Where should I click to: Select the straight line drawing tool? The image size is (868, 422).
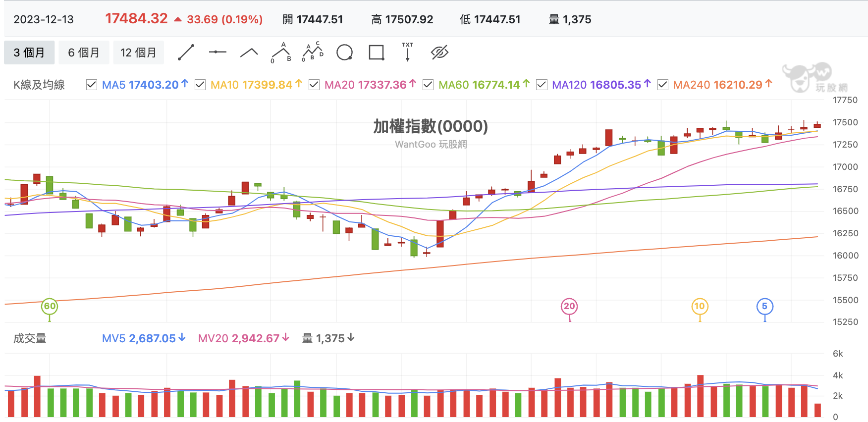click(186, 53)
